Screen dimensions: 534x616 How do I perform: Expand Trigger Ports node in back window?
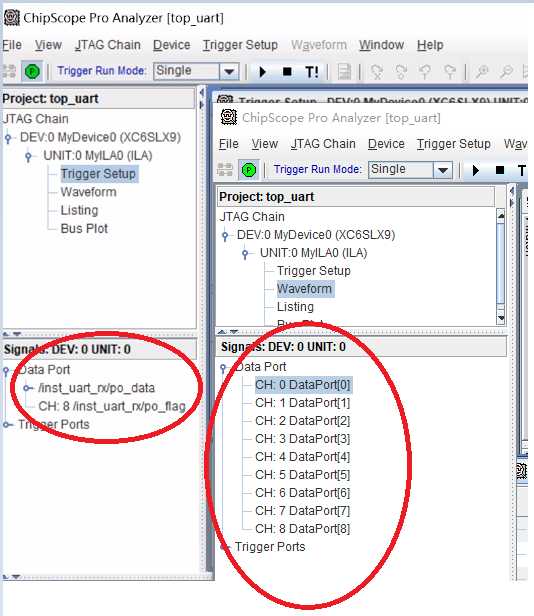pyautogui.click(x=7, y=425)
